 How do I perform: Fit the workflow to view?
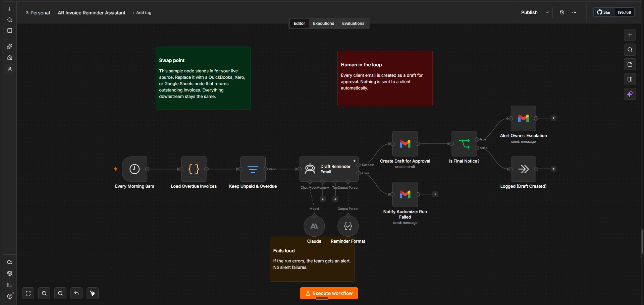28,293
